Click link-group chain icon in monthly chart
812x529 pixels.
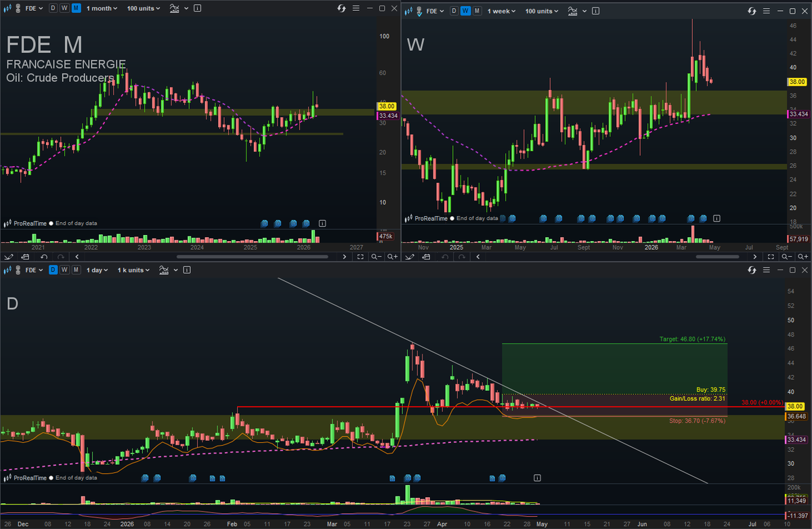[x=18, y=8]
